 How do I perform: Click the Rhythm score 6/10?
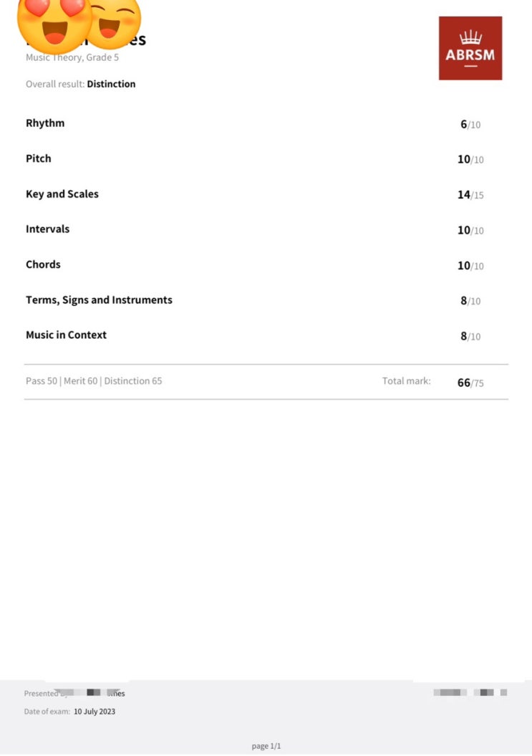point(470,125)
